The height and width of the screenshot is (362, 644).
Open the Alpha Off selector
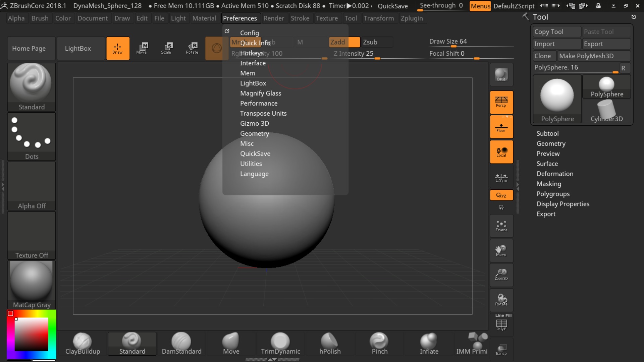(x=32, y=186)
